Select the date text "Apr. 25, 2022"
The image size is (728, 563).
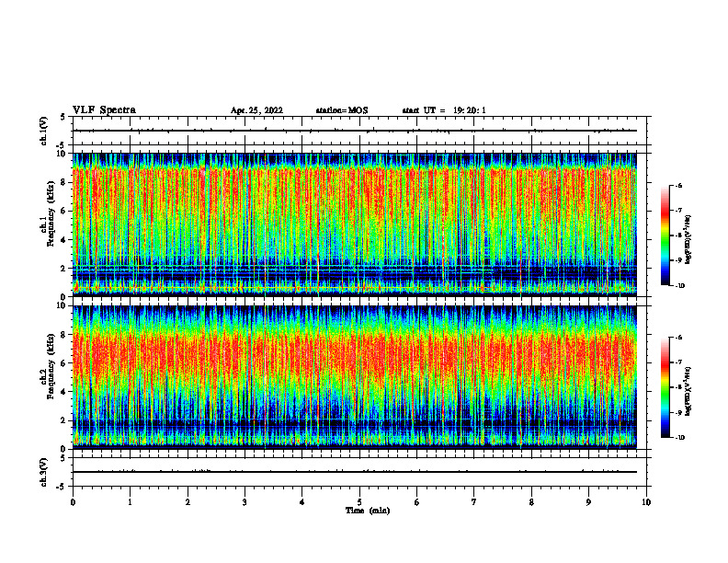click(x=256, y=110)
